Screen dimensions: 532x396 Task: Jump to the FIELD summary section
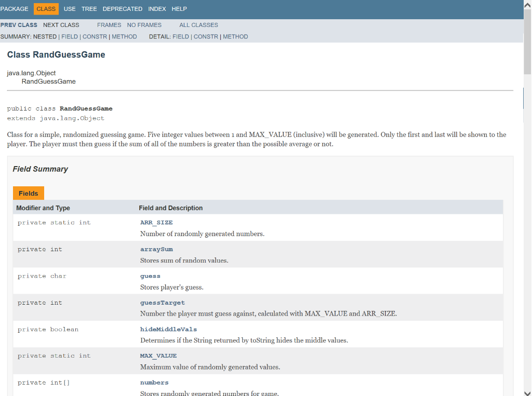click(x=69, y=36)
